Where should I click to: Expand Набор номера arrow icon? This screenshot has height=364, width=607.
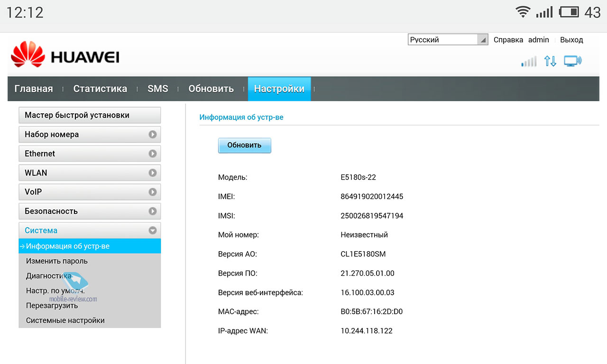tap(152, 135)
